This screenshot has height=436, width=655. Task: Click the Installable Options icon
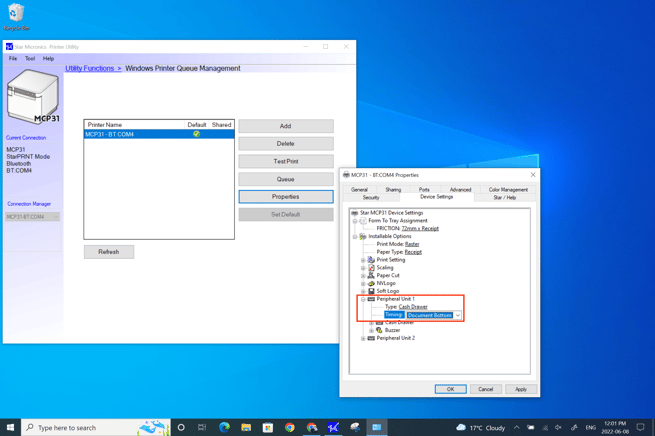363,236
